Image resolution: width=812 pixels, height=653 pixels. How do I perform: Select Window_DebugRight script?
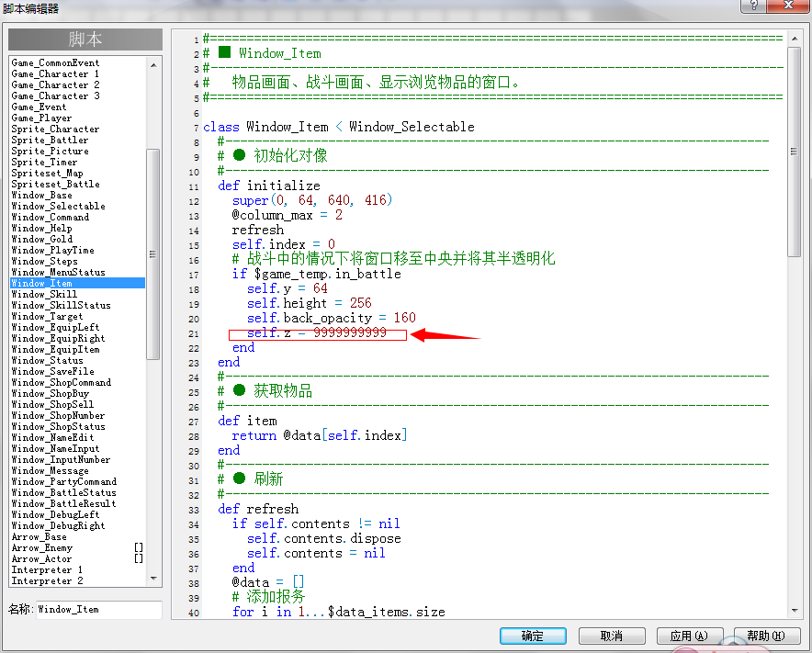(x=58, y=526)
